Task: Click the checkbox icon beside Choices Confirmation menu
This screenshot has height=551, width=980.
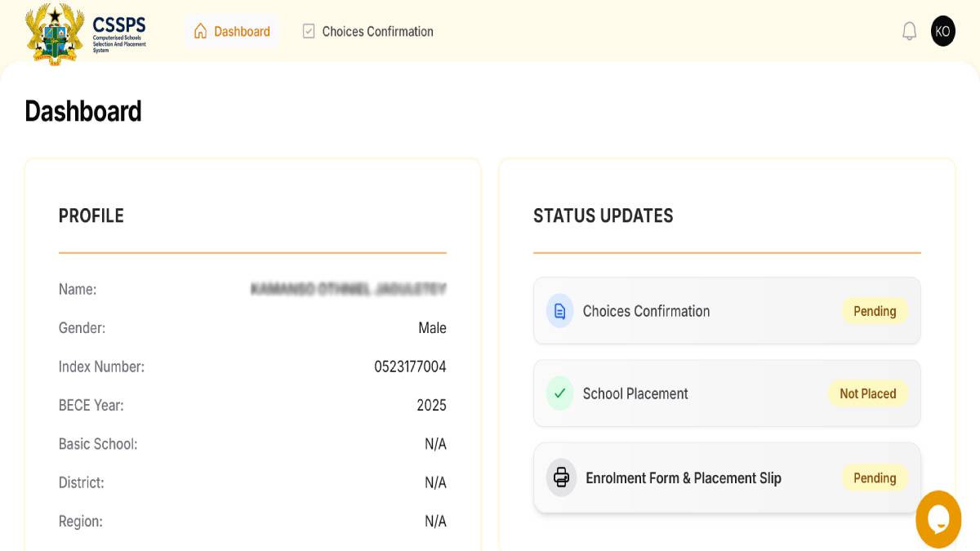Action: pos(308,31)
